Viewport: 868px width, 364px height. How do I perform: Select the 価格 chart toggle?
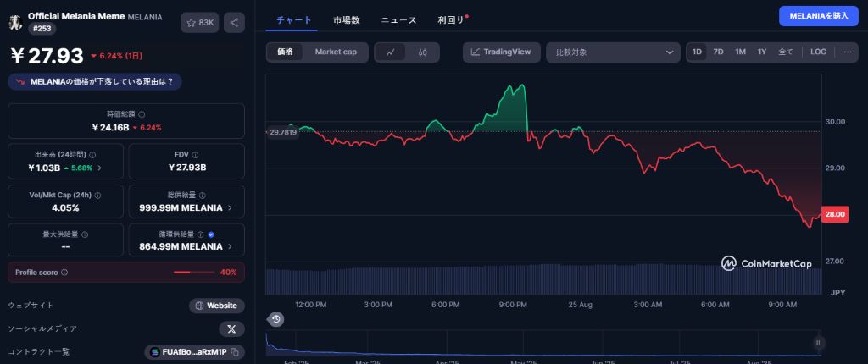pyautogui.click(x=285, y=52)
